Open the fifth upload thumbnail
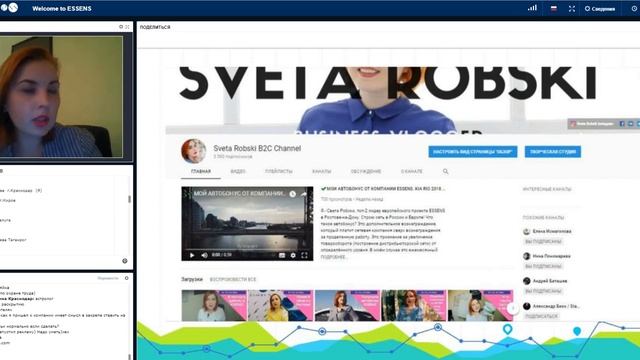This screenshot has height=360, width=640. pyautogui.click(x=480, y=305)
